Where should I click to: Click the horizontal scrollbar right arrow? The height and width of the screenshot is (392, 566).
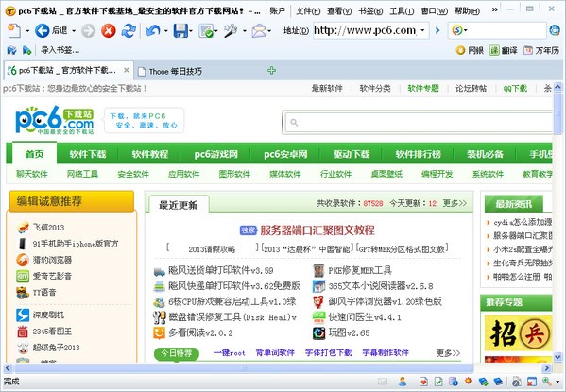[x=546, y=368]
